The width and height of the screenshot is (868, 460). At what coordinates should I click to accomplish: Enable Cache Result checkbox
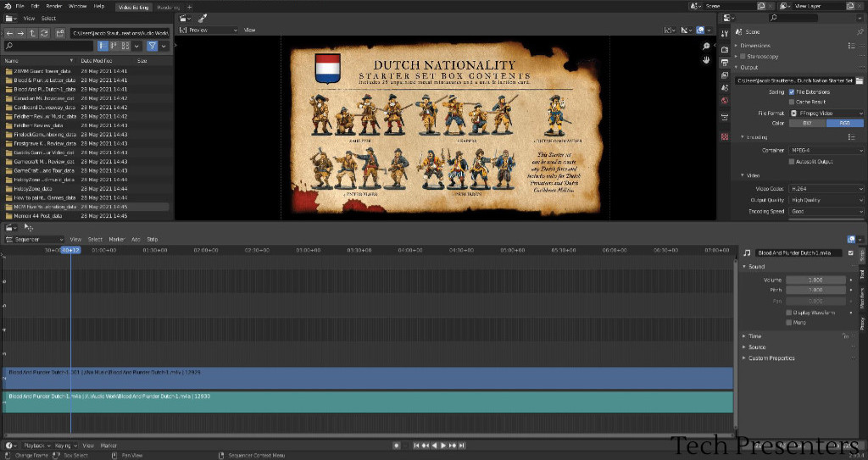[792, 102]
